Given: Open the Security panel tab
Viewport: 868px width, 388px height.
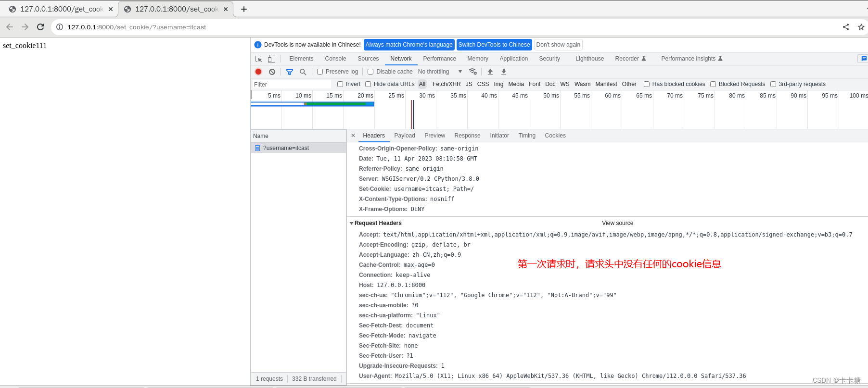Looking at the screenshot, I should (x=549, y=59).
